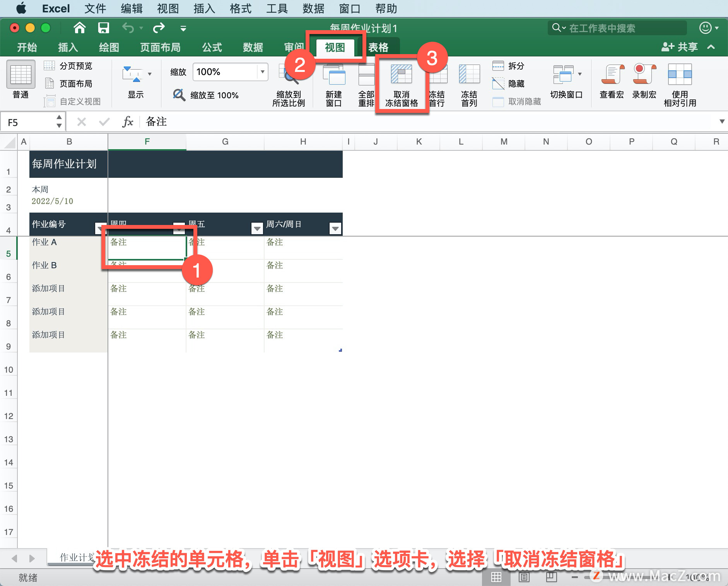This screenshot has height=586, width=728.
Task: Click Zoom to Selection (缩放到所选比例)
Action: click(289, 86)
